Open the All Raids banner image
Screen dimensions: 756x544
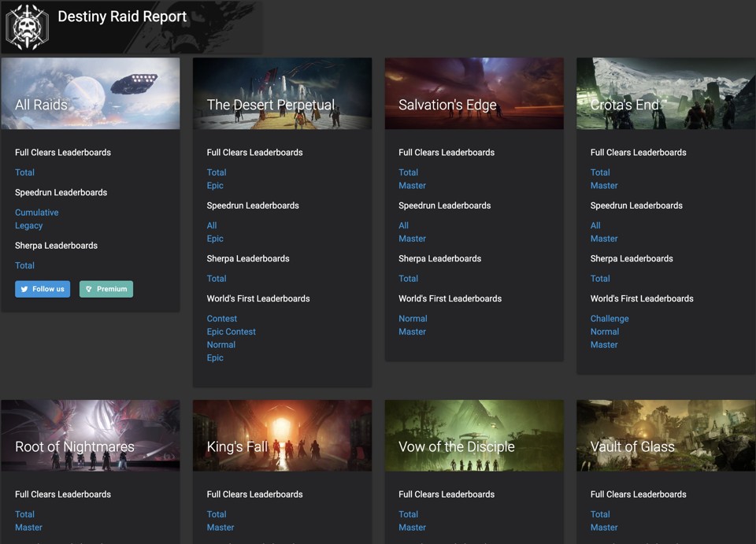click(90, 93)
